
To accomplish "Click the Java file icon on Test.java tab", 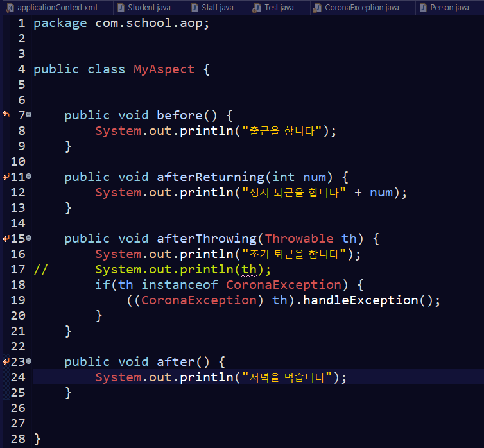I will (x=257, y=8).
